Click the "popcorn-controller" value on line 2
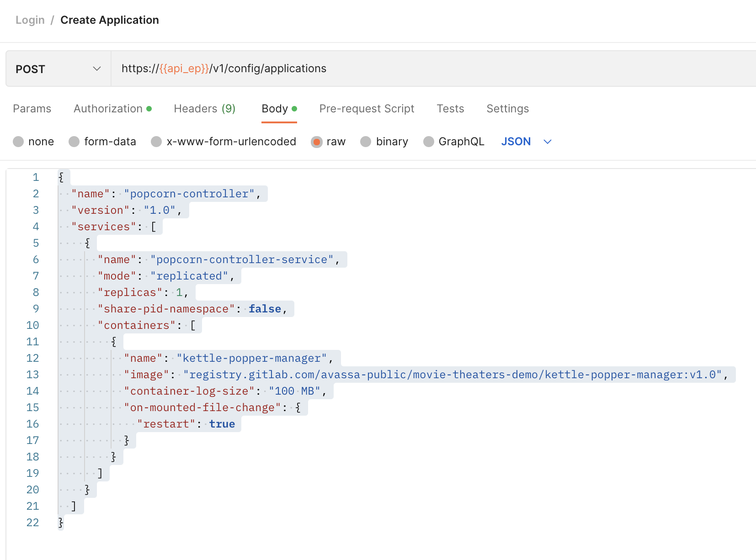The width and height of the screenshot is (756, 560). click(x=189, y=194)
